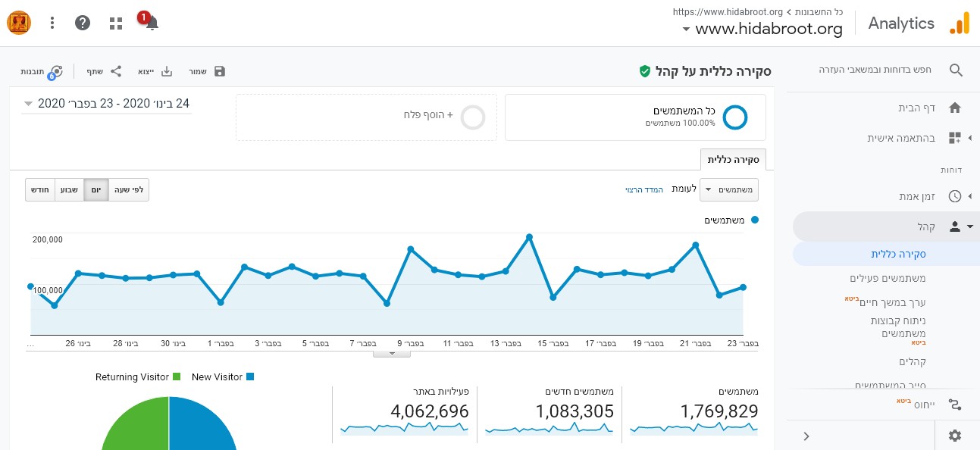Click the save (שמור) button
Screen dimensions: 980x450
(207, 71)
